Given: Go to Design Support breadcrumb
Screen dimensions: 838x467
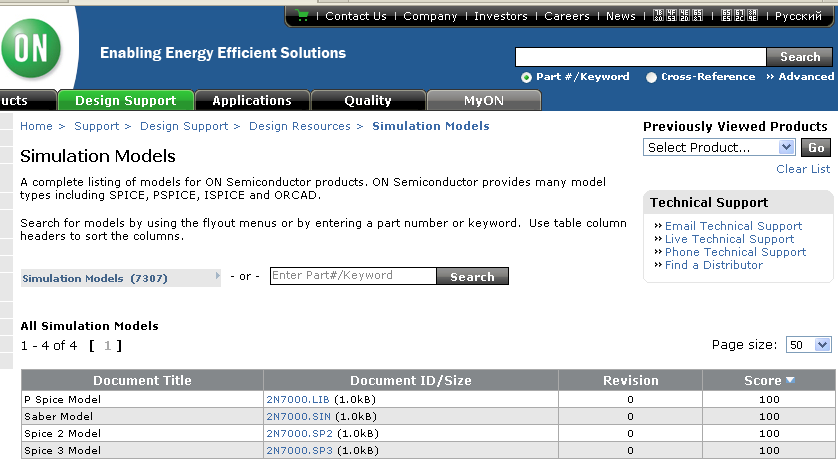Looking at the screenshot, I should click(x=184, y=127).
